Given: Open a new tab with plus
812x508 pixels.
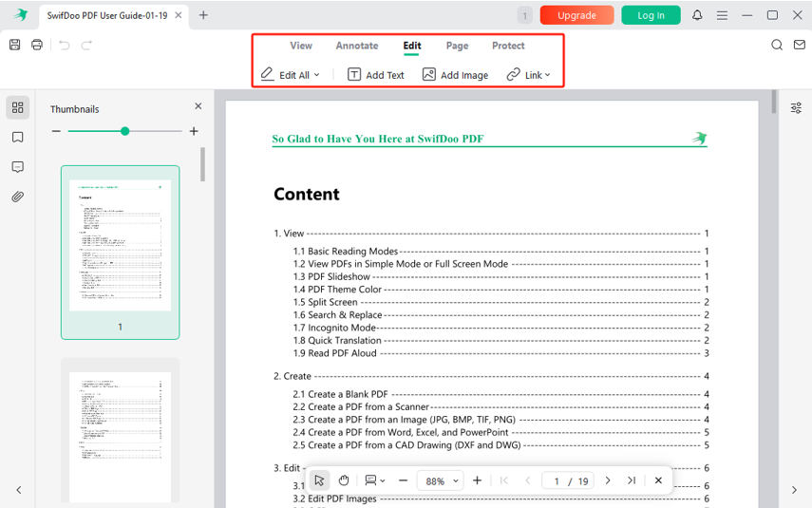Looking at the screenshot, I should point(203,15).
